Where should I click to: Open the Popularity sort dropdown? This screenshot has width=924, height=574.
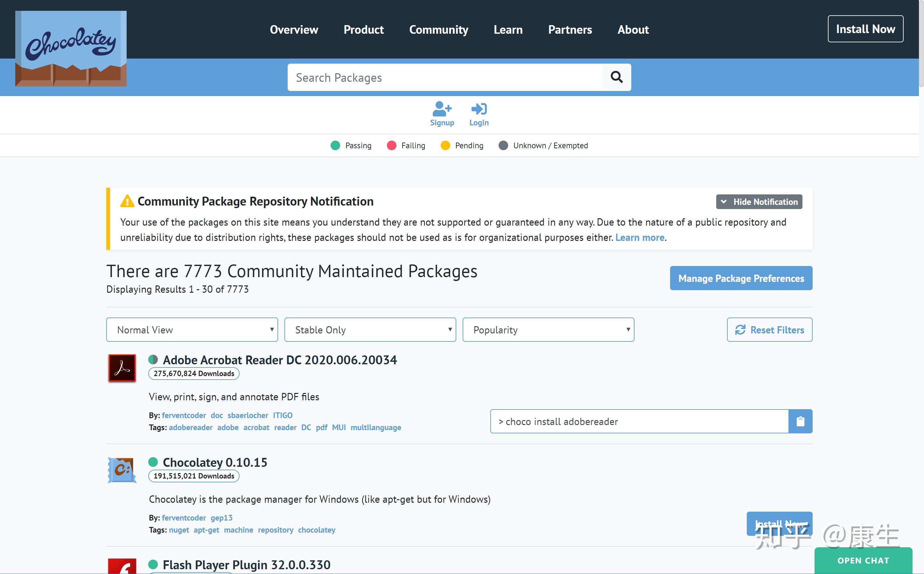click(548, 330)
